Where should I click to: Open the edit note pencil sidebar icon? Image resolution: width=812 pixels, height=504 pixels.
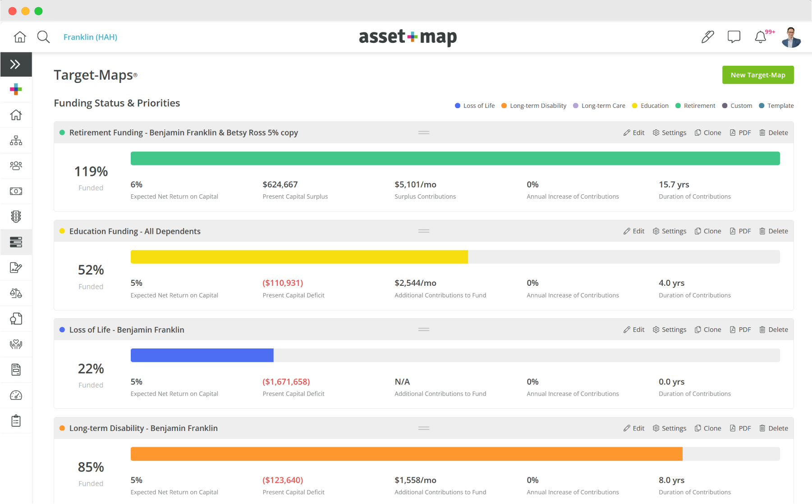16,268
